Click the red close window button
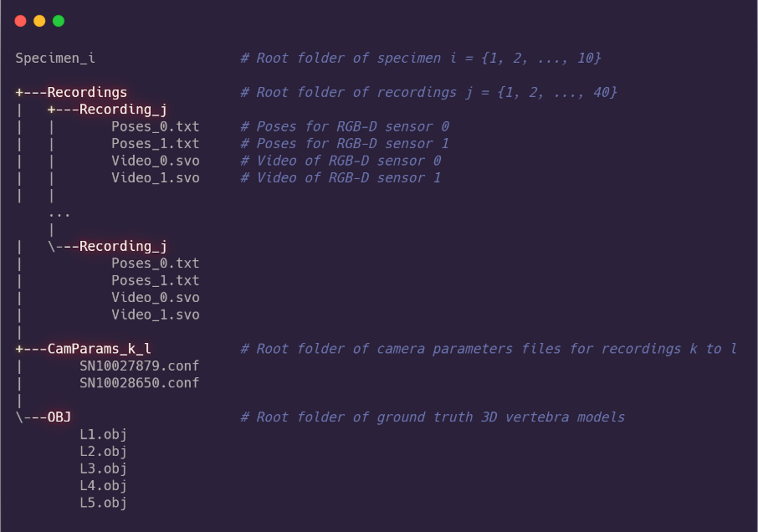Image resolution: width=758 pixels, height=532 pixels. (21, 21)
